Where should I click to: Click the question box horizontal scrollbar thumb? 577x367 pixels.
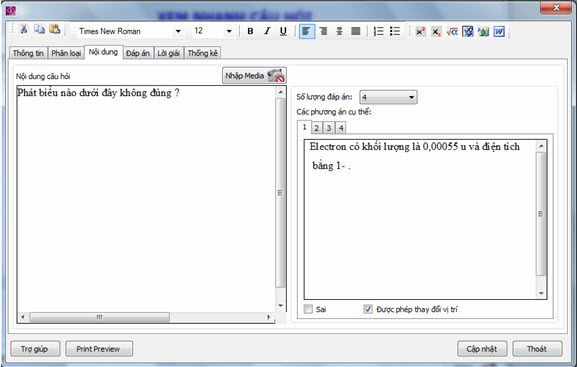point(99,317)
